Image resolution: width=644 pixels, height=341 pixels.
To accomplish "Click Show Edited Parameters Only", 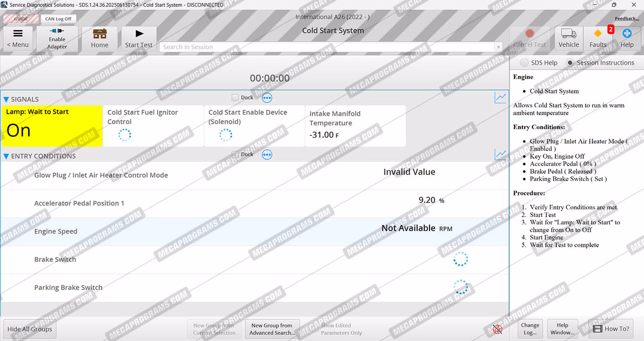I will coord(341,329).
